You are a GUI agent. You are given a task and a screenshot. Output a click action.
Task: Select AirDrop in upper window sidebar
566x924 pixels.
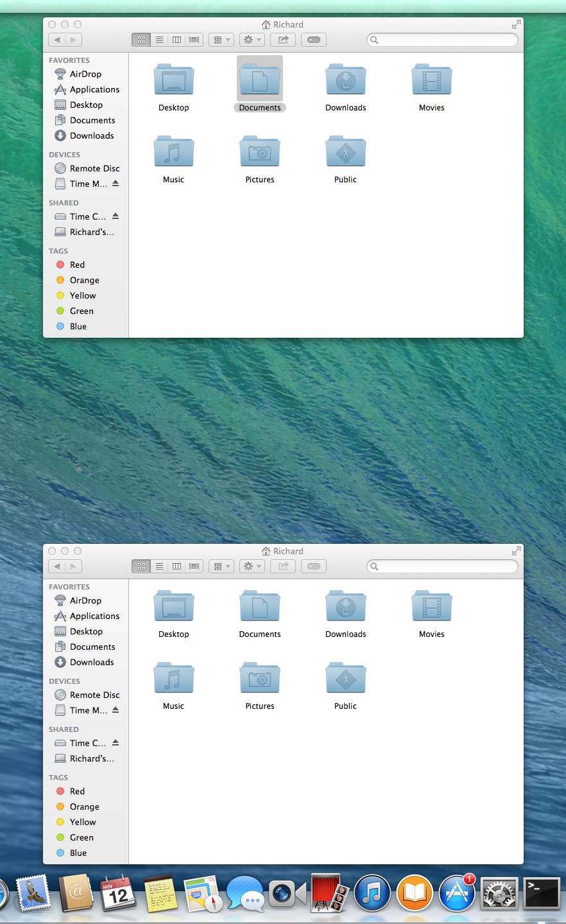coord(86,74)
